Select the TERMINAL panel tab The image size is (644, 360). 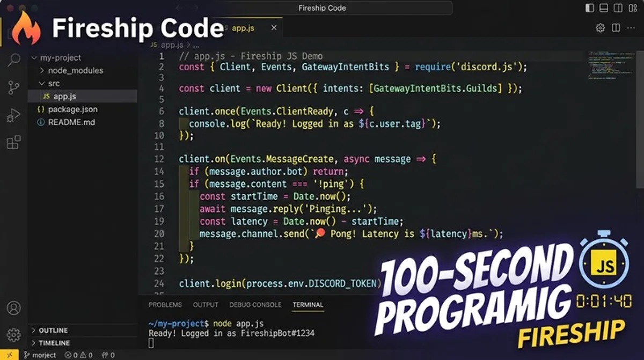[308, 305]
